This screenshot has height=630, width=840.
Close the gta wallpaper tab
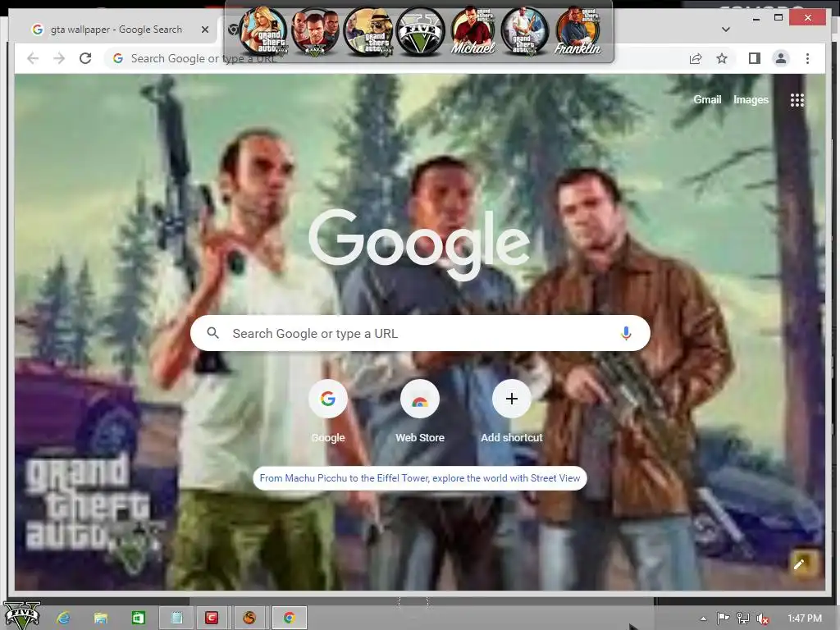click(x=204, y=30)
